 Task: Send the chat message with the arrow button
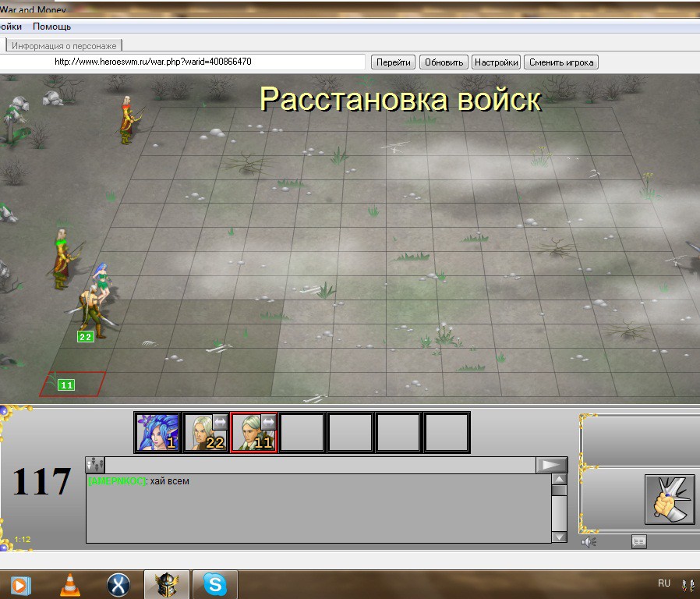pyautogui.click(x=551, y=465)
